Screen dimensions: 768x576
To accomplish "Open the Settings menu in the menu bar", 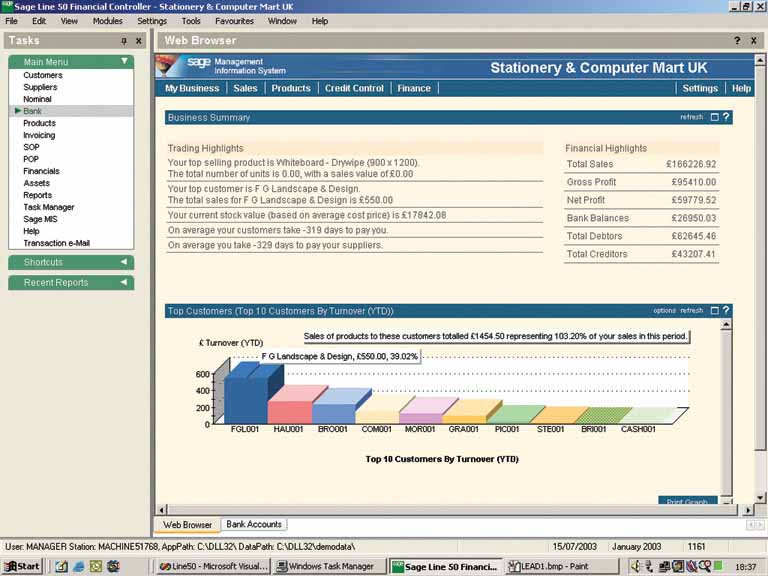I will pyautogui.click(x=152, y=21).
